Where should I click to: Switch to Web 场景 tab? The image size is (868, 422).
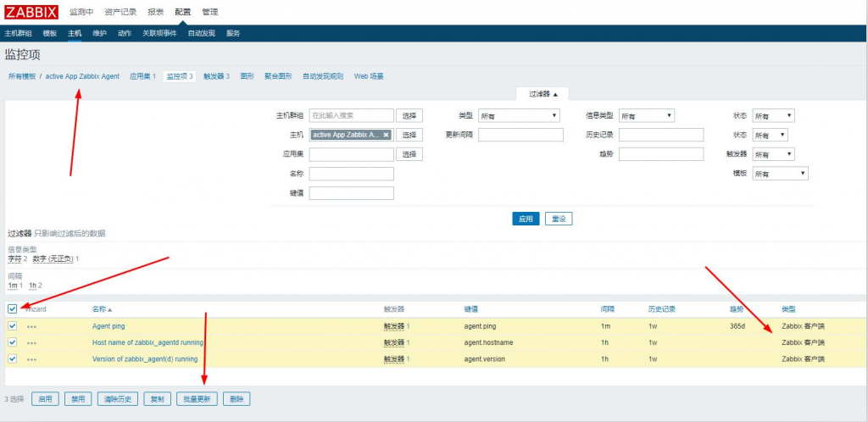(x=369, y=76)
